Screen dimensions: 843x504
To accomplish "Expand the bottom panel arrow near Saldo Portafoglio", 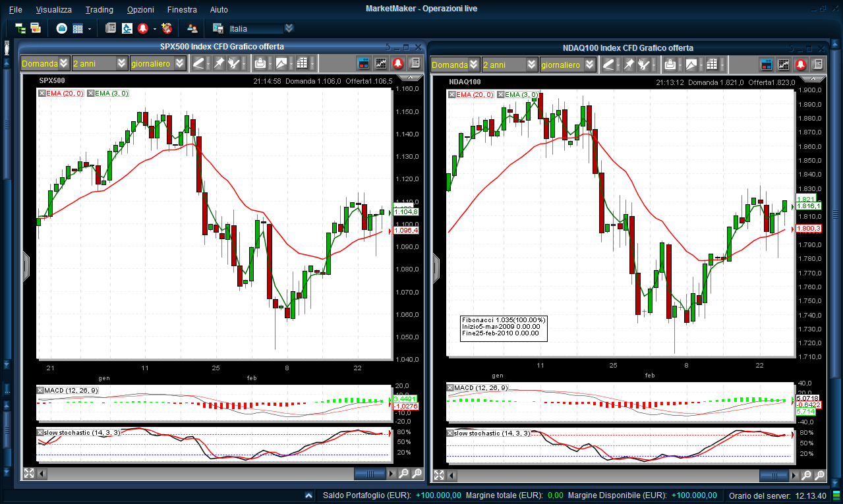I will [x=309, y=495].
